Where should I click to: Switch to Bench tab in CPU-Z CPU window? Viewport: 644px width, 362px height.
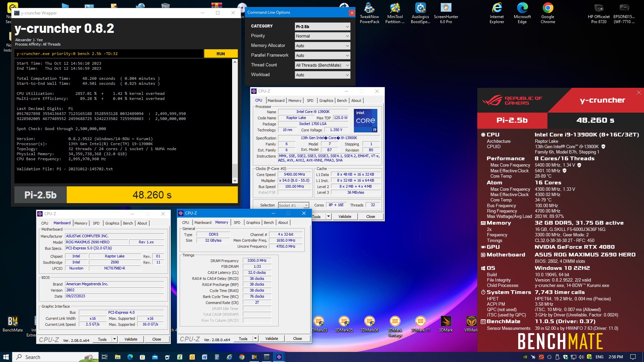click(342, 101)
